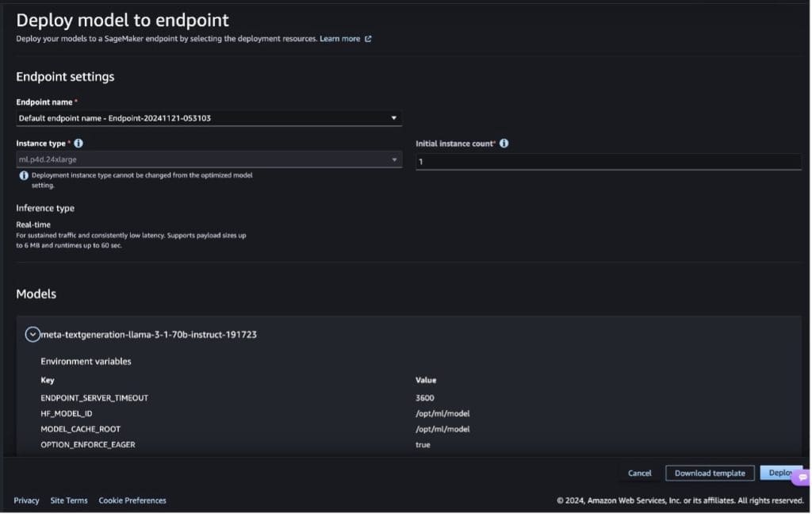This screenshot has height=514, width=812.
Task: Click Cancel to abandon deployment
Action: pos(639,473)
